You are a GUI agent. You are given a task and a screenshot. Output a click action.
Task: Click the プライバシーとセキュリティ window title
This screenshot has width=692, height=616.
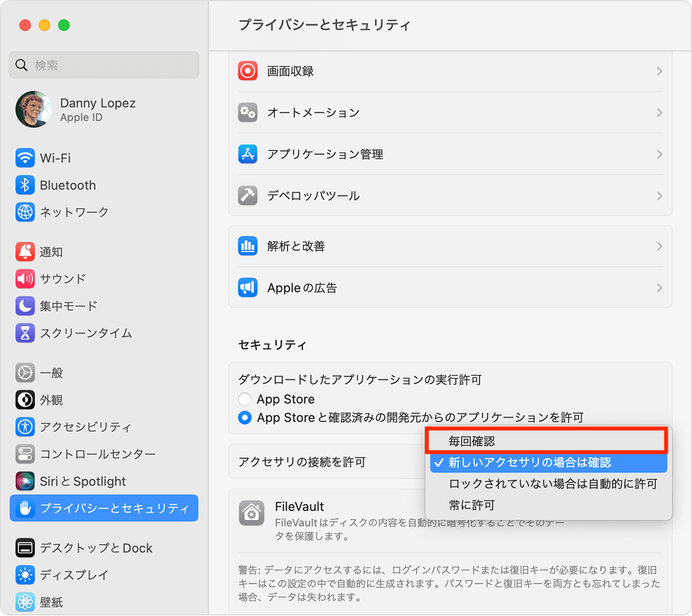pyautogui.click(x=325, y=25)
